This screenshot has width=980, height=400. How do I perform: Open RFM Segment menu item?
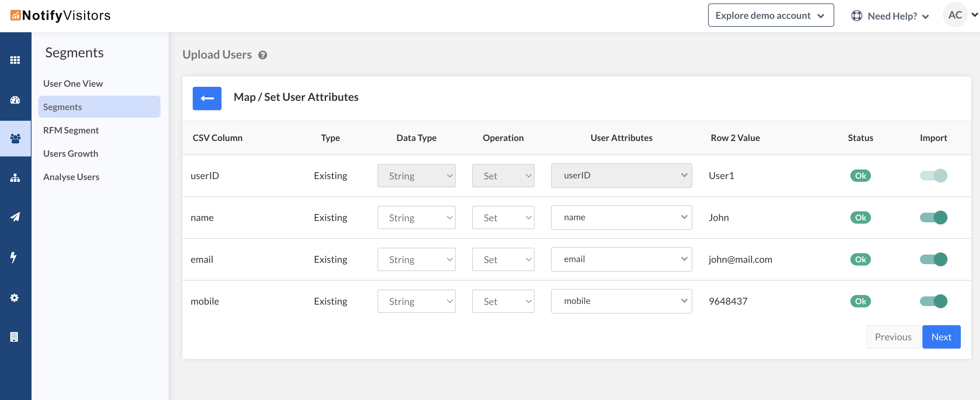pyautogui.click(x=71, y=130)
